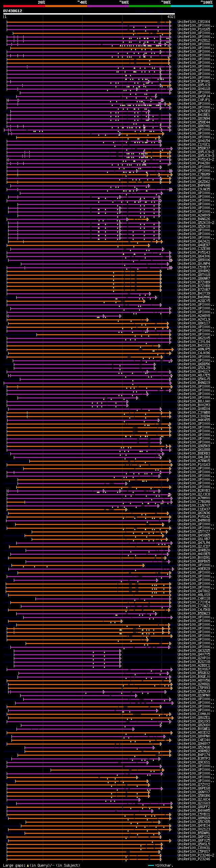Open hit UniRef100_P10165
Screen dimensions: 216x868
[194, 29]
